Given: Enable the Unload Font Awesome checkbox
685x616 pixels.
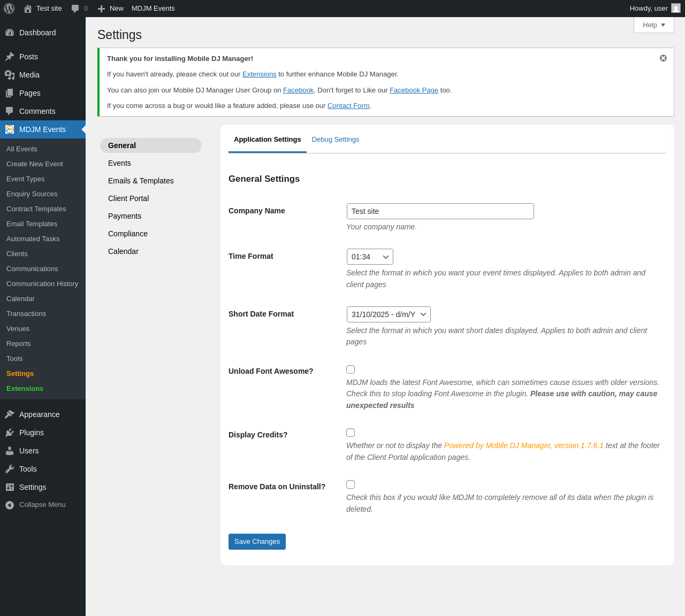Looking at the screenshot, I should click(351, 369).
